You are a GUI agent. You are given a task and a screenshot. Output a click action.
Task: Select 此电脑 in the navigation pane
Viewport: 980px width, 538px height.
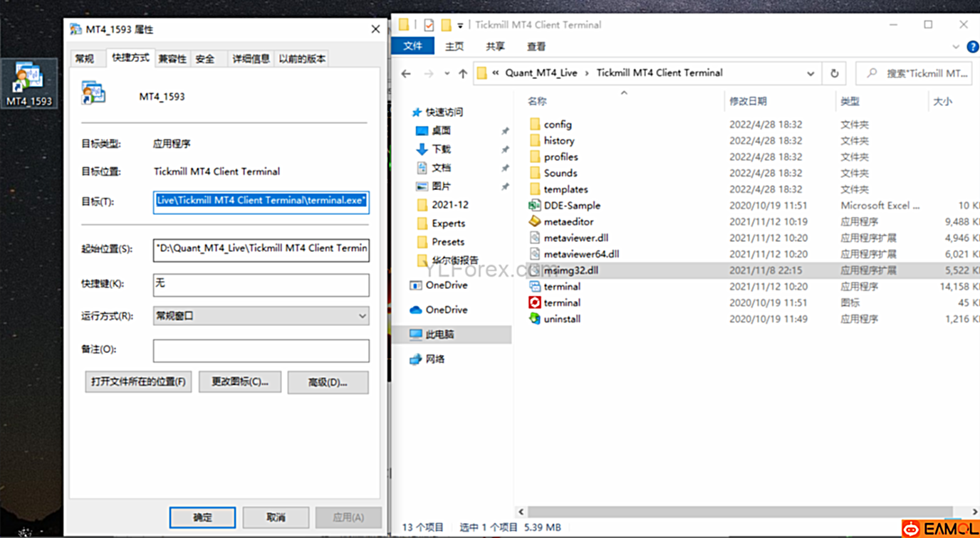[439, 334]
